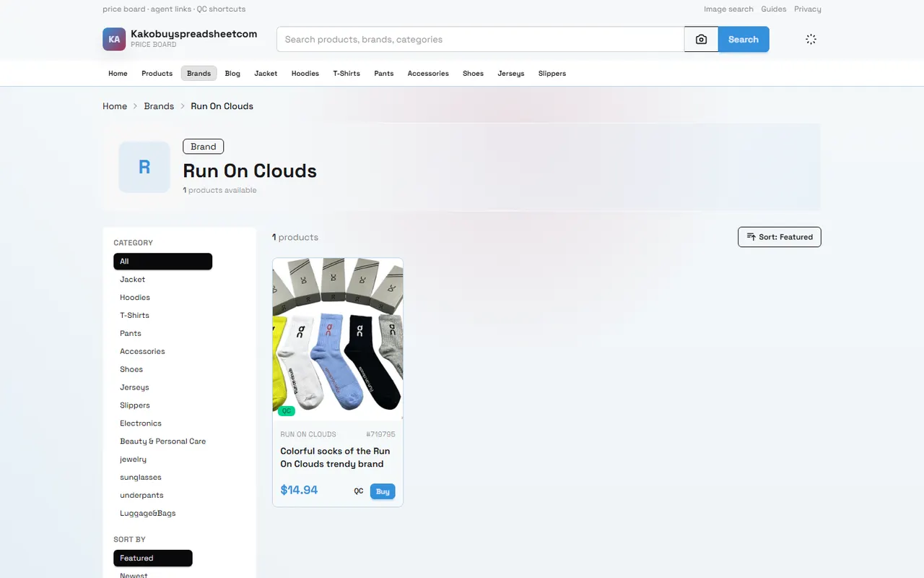Click the product ID #719795
The image size is (924, 578).
[380, 434]
